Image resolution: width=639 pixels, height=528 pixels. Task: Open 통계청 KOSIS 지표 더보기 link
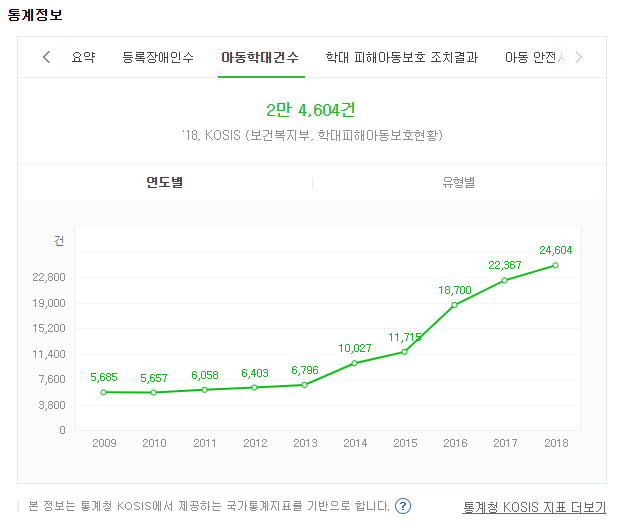(534, 507)
